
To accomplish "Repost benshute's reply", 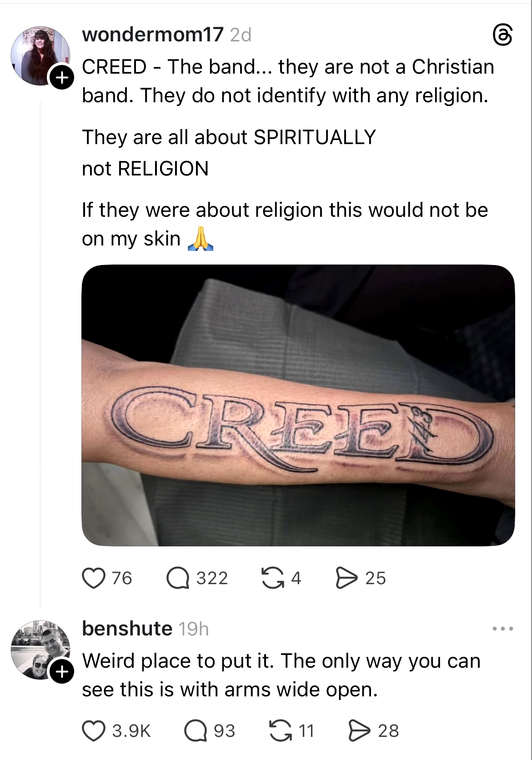I will [x=281, y=731].
